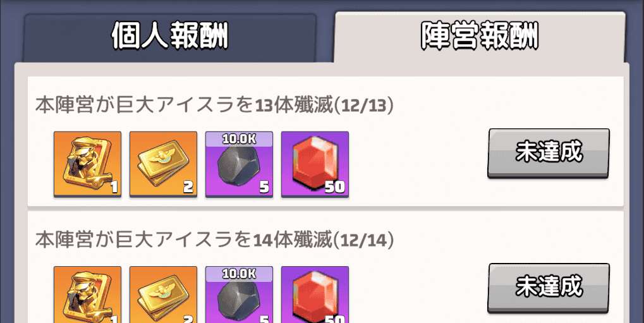
Task: Tap golden ticket icon in 14体 reward row
Action: 164,295
